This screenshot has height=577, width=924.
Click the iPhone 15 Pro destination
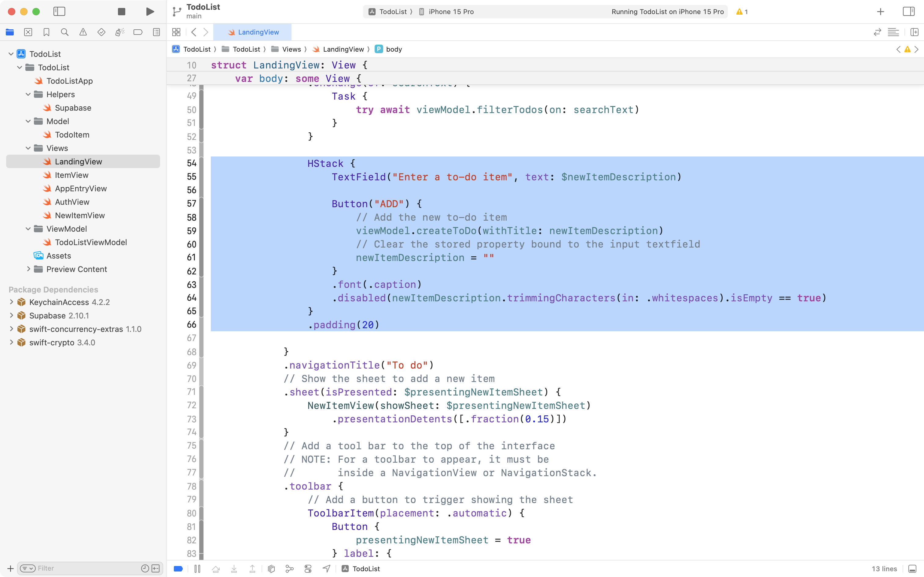pos(451,11)
